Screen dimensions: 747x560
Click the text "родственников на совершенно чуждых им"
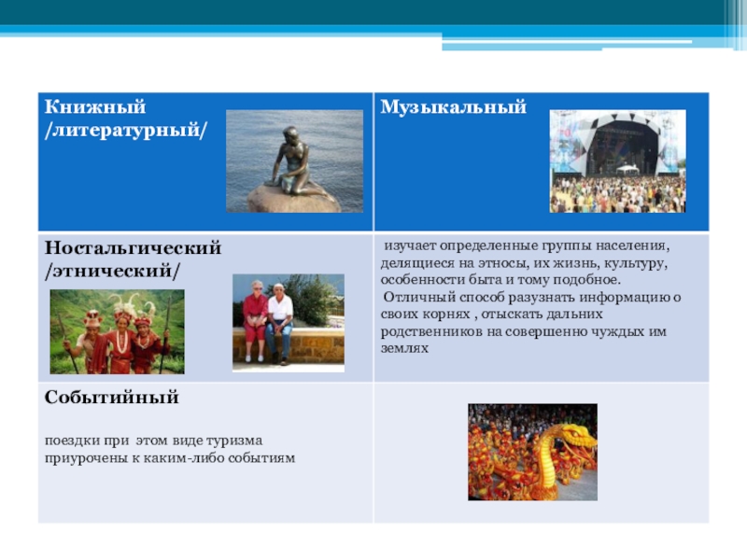[x=523, y=331]
